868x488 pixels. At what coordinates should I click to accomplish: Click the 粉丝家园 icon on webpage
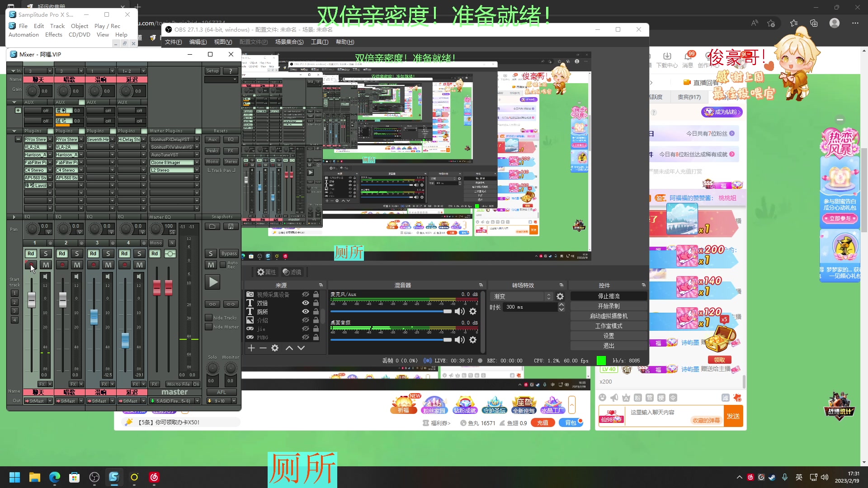coord(434,405)
